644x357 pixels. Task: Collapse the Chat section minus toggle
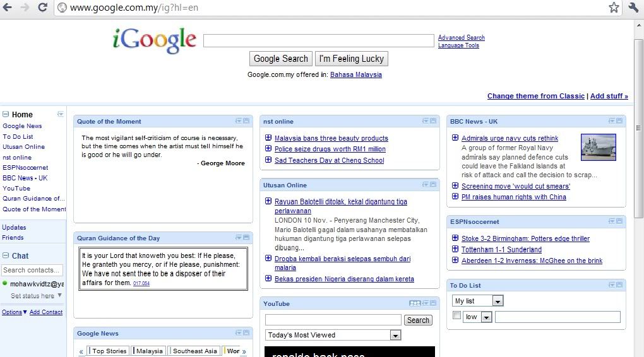6,255
